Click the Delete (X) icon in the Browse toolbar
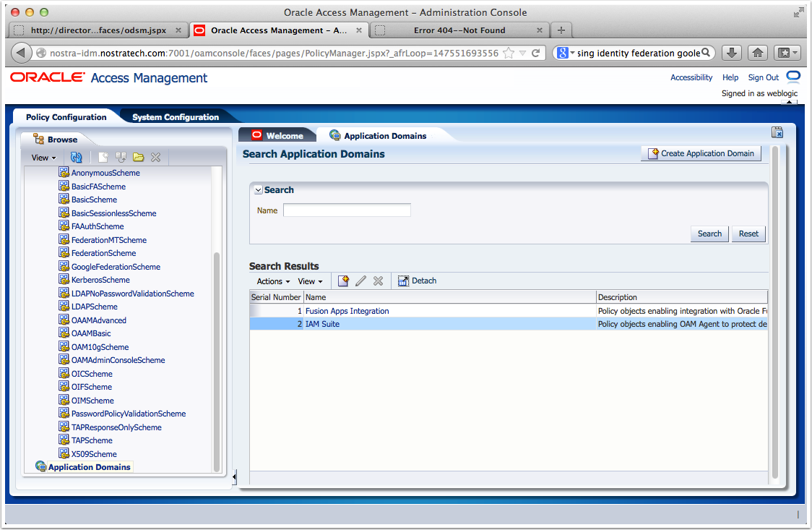Screen dimensions: 812x530 [155, 157]
